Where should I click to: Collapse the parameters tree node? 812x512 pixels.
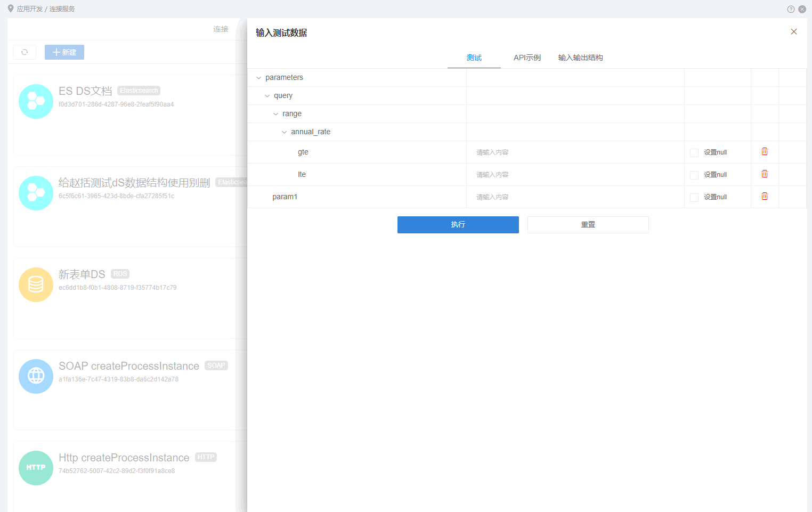pyautogui.click(x=258, y=77)
